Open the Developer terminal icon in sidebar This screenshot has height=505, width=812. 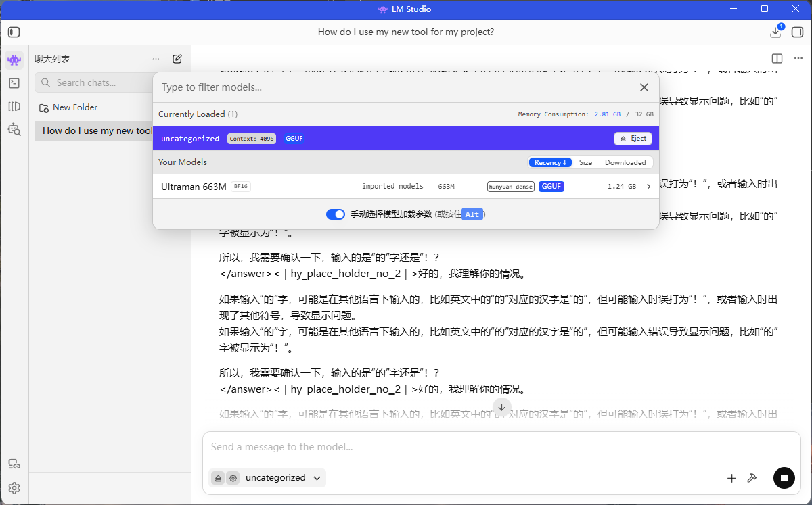tap(14, 83)
